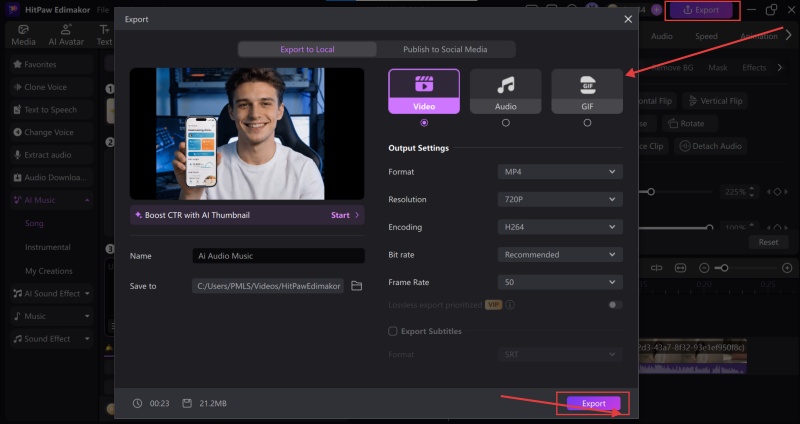Click the 225% value stepper arrows
This screenshot has width=800, height=424.
click(x=751, y=192)
